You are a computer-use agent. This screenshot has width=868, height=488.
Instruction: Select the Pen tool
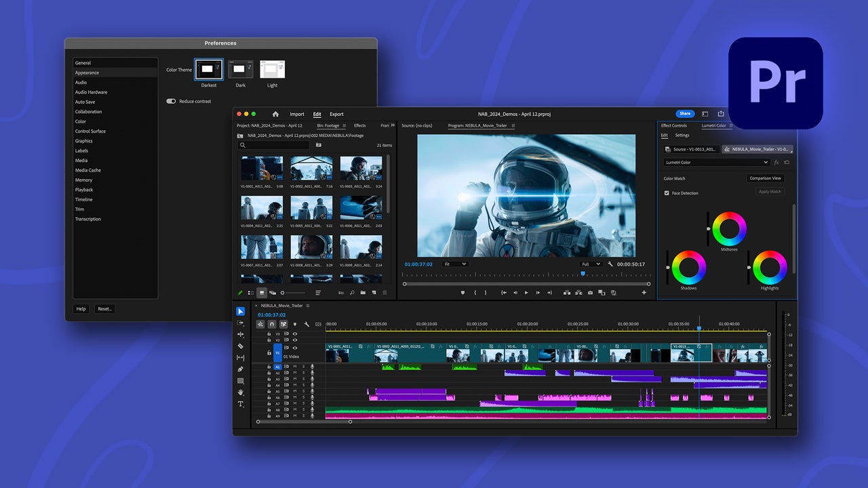tap(240, 369)
